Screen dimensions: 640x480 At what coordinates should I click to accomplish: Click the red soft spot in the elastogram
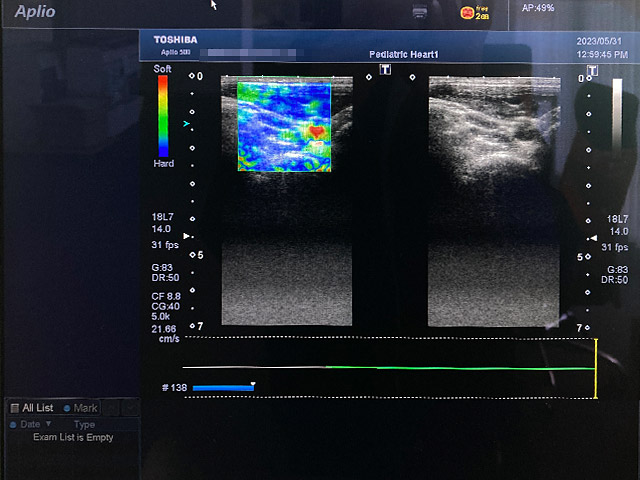[316, 131]
